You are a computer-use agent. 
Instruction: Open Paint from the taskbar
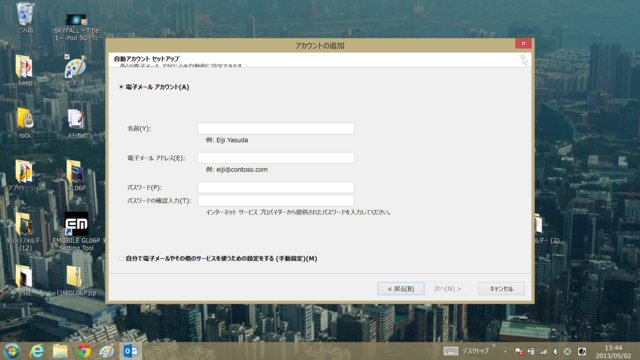click(107, 351)
